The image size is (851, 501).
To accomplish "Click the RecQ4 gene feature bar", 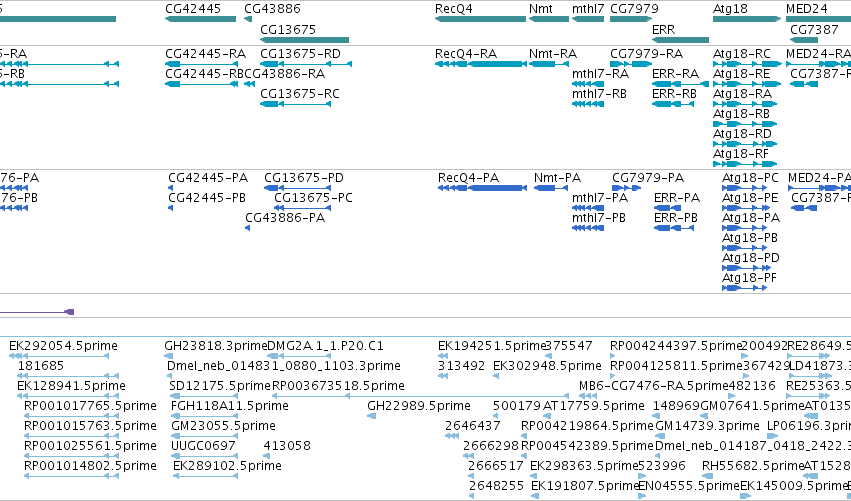I will tap(480, 19).
